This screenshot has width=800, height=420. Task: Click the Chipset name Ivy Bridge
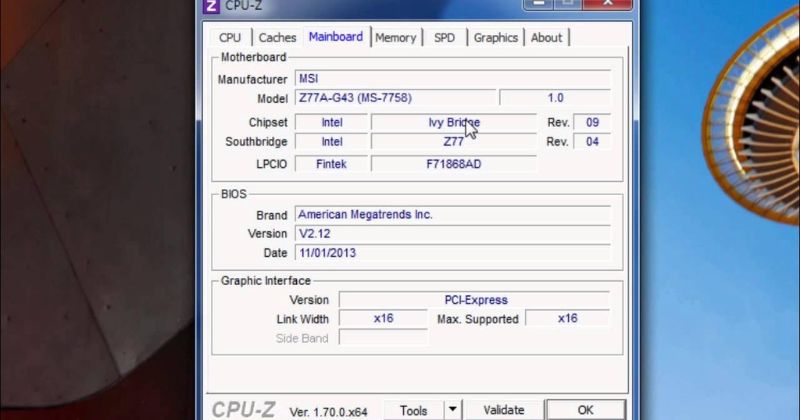point(454,122)
